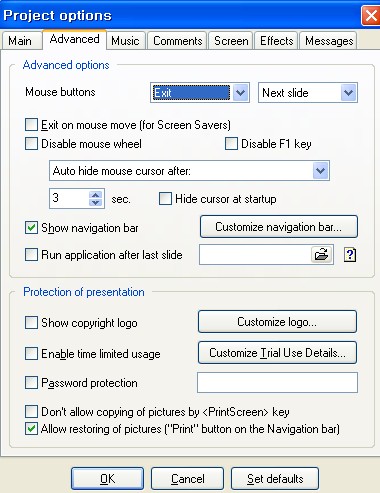Click the application path input field
The width and height of the screenshot is (380, 493).
(255, 255)
